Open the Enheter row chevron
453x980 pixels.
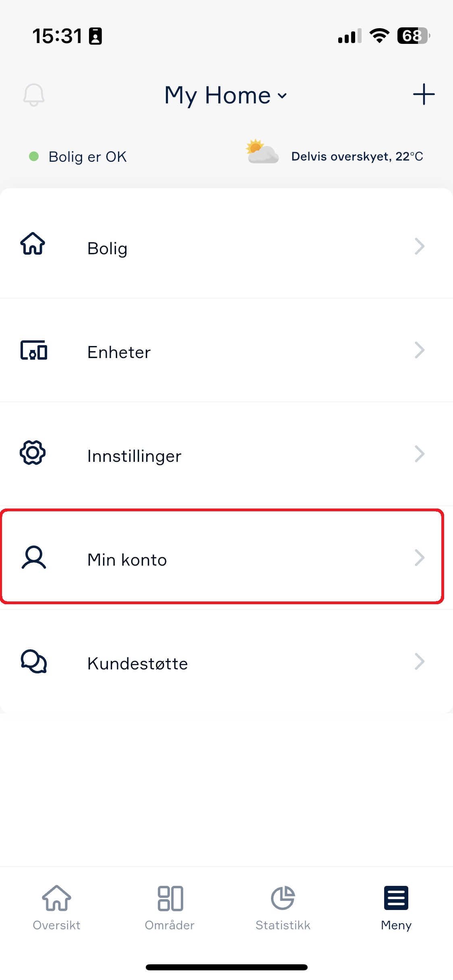tap(420, 350)
